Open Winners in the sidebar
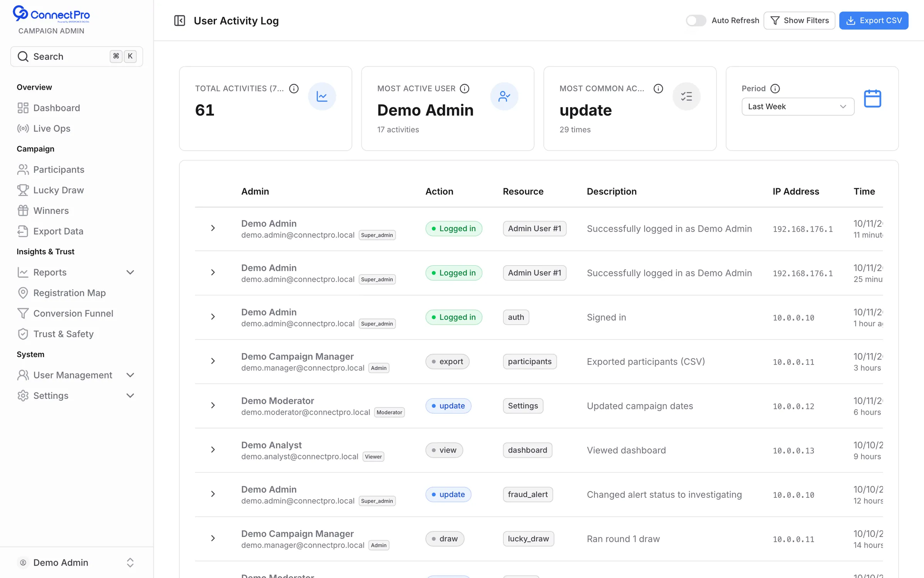Image resolution: width=924 pixels, height=578 pixels. (77, 211)
